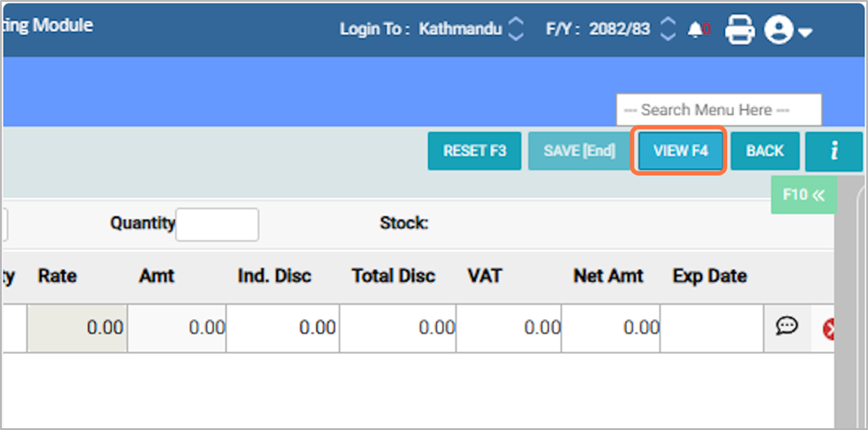
Task: Select the Rate cell in row
Action: click(x=77, y=328)
